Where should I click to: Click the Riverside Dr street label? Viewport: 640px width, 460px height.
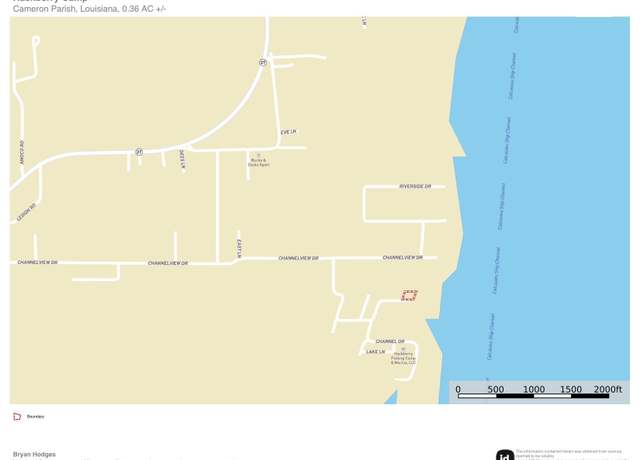point(415,187)
